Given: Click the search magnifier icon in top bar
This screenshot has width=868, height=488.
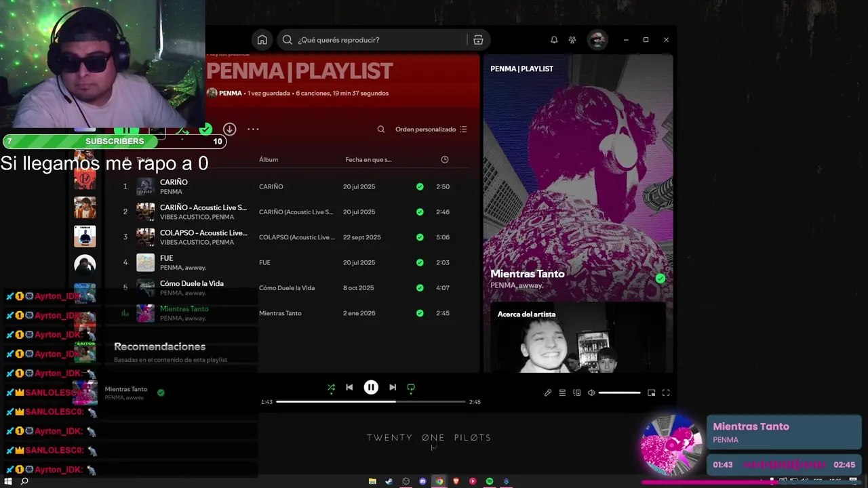Looking at the screenshot, I should [288, 40].
